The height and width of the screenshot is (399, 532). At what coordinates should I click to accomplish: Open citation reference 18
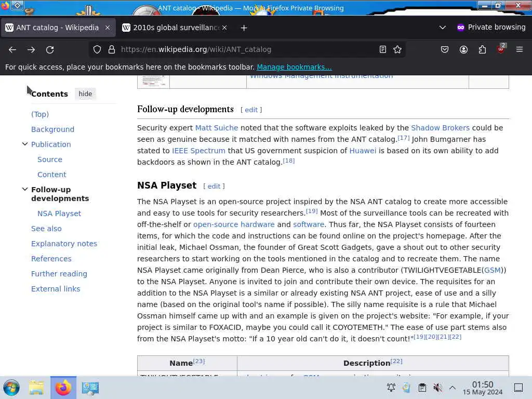pyautogui.click(x=289, y=161)
